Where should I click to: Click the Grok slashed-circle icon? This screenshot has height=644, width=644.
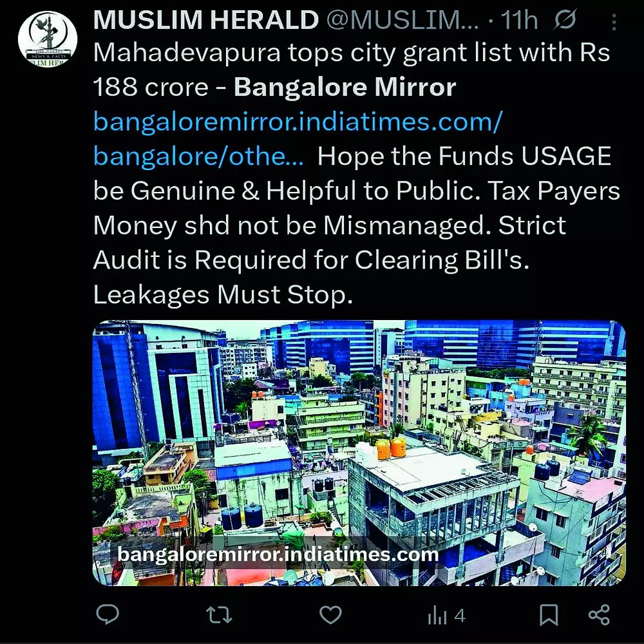point(564,20)
